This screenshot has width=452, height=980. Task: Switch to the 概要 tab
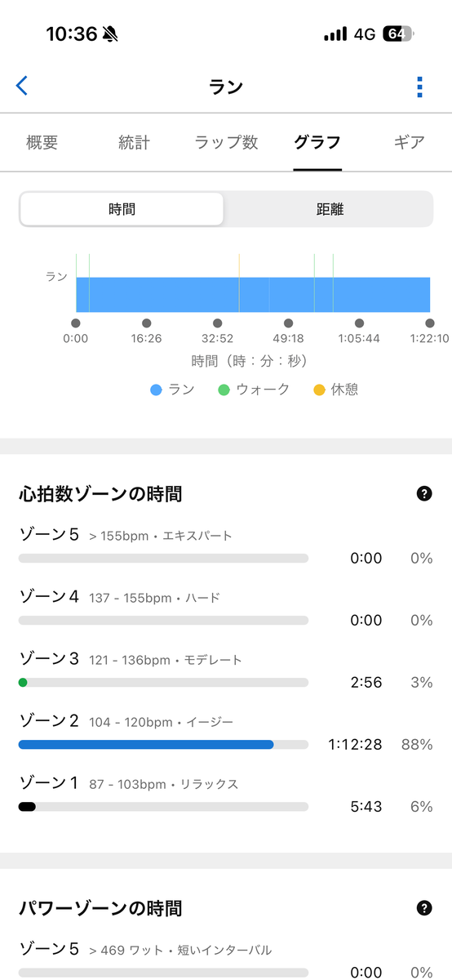42,142
